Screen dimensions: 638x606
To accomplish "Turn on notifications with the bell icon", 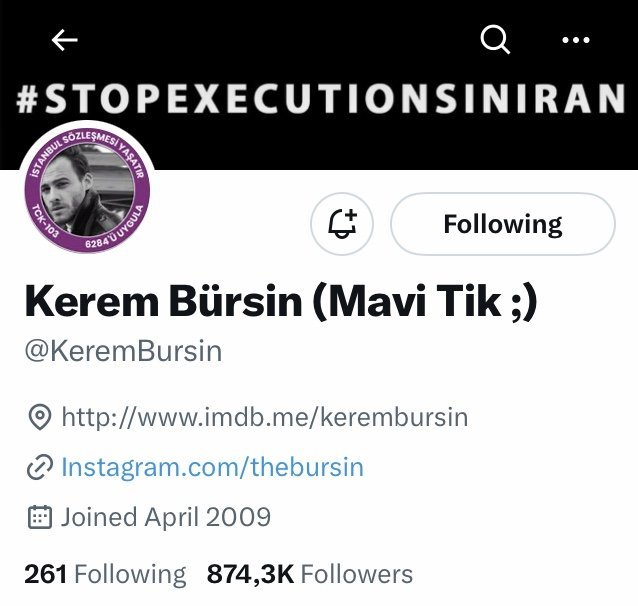I will tap(342, 224).
